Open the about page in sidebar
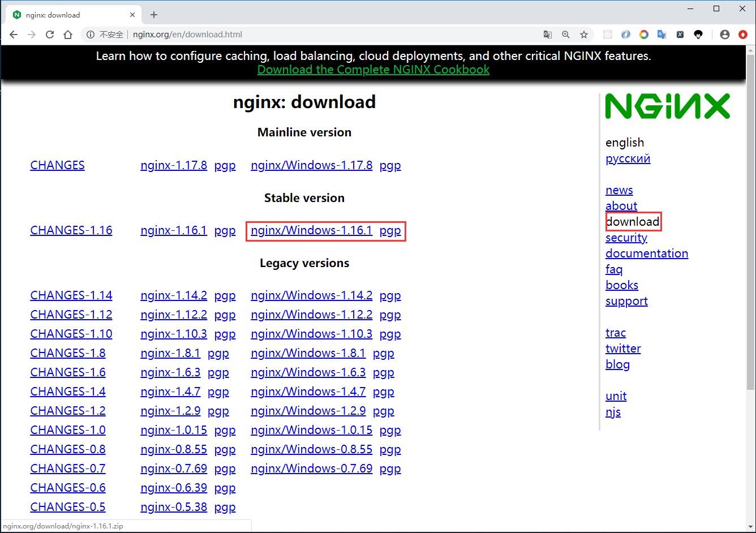Viewport: 756px width, 533px height. click(621, 206)
